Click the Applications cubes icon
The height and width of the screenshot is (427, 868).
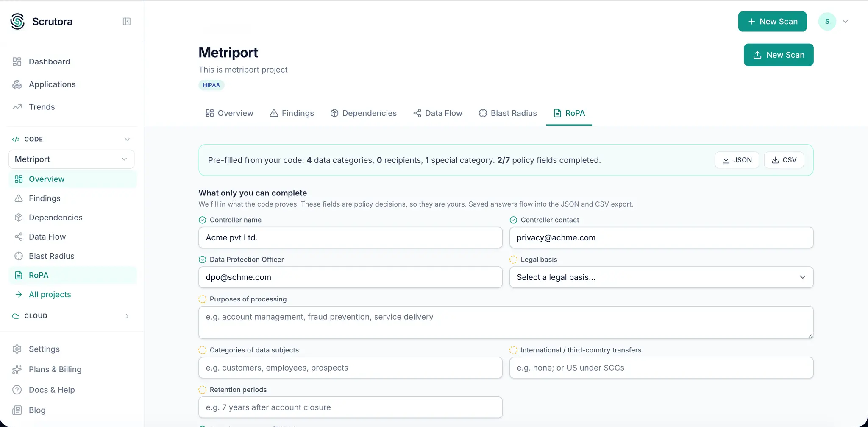point(17,84)
